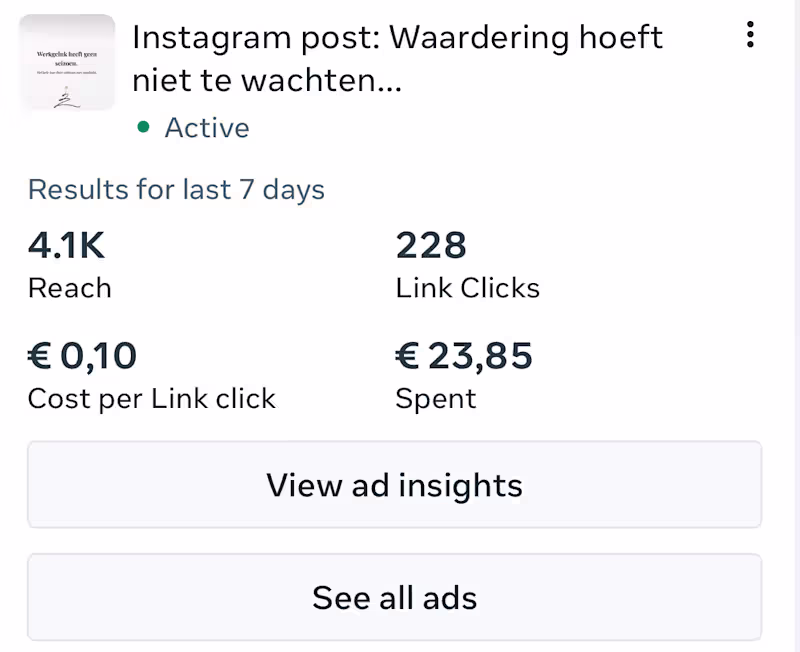Click the green Active status dot
The image size is (800, 652).
point(143,127)
